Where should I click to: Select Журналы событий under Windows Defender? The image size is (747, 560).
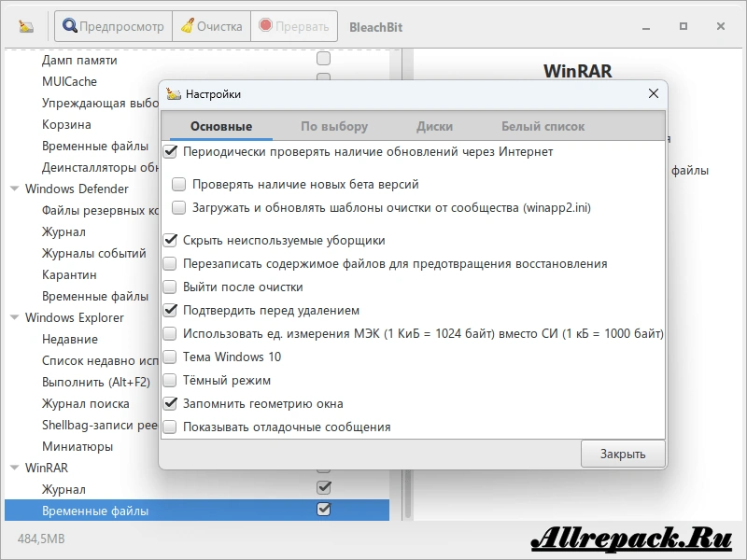tap(94, 253)
